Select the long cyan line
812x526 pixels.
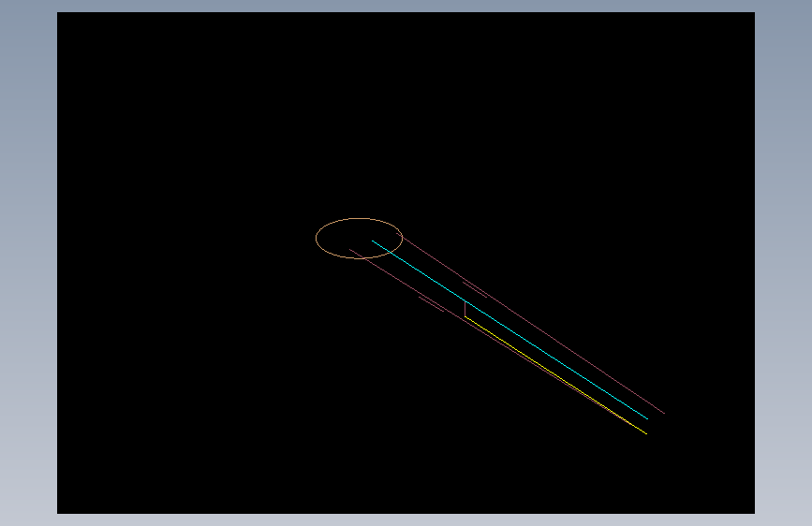point(509,329)
